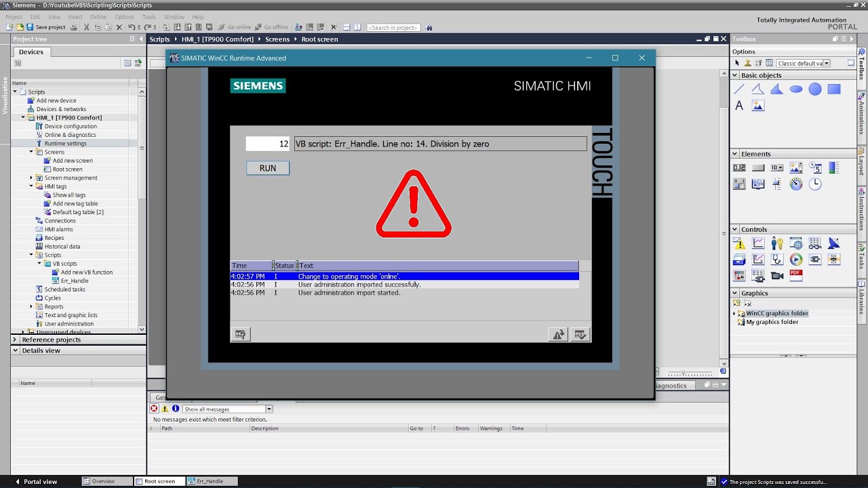Select the User view control with key

pos(777,243)
